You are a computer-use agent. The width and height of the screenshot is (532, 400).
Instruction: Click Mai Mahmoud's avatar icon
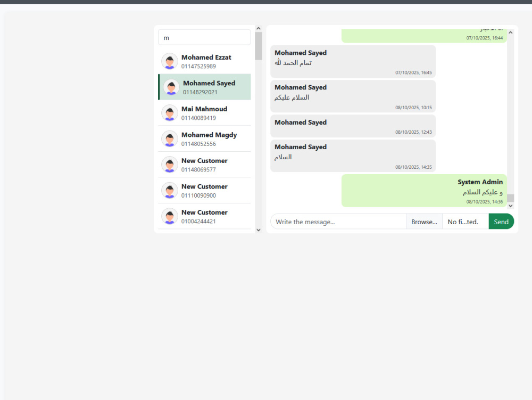point(170,113)
